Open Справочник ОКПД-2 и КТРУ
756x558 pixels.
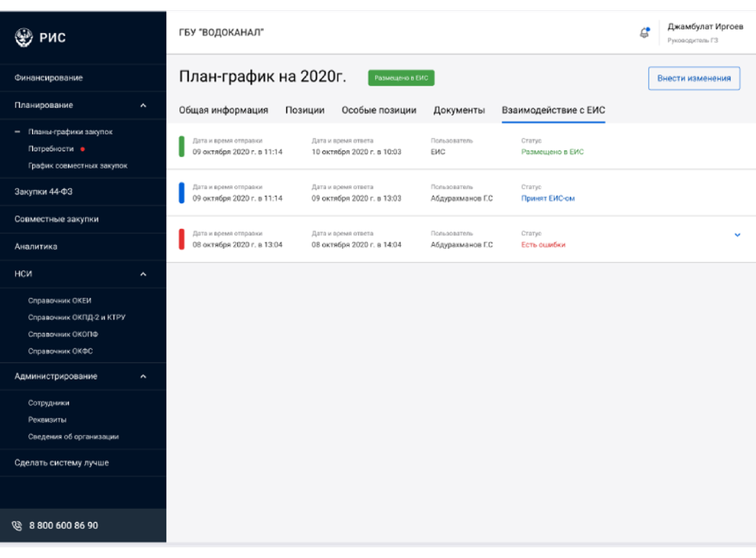(x=77, y=317)
